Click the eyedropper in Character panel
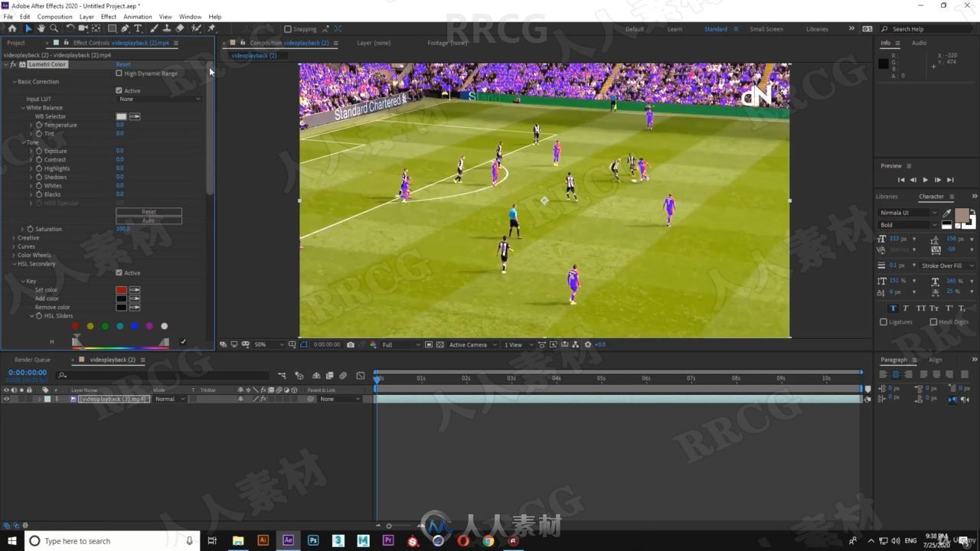 coord(947,214)
